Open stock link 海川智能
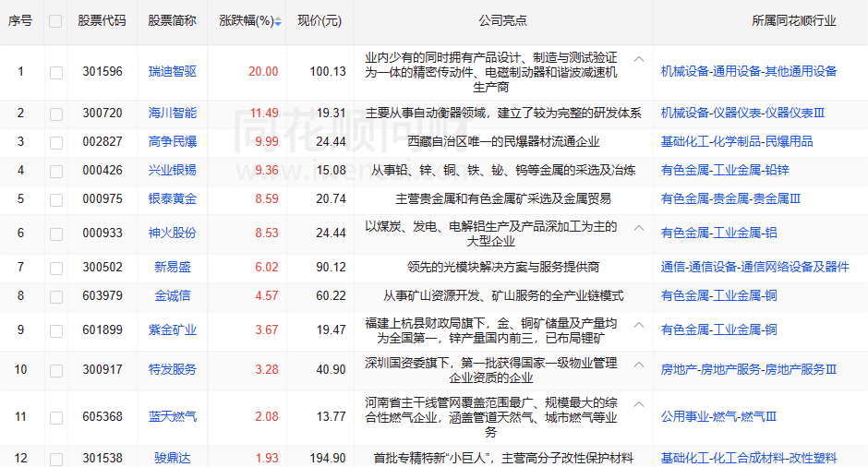Viewport: 868px width, 467px height. click(172, 113)
